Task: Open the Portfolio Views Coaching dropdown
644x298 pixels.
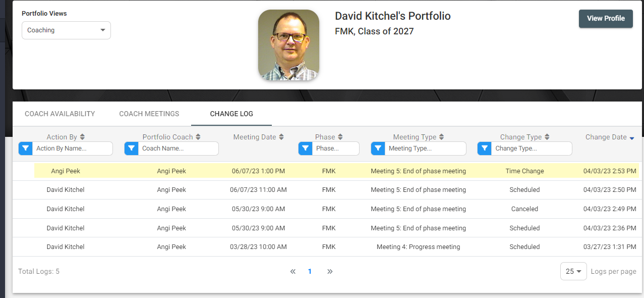Action: pyautogui.click(x=66, y=30)
